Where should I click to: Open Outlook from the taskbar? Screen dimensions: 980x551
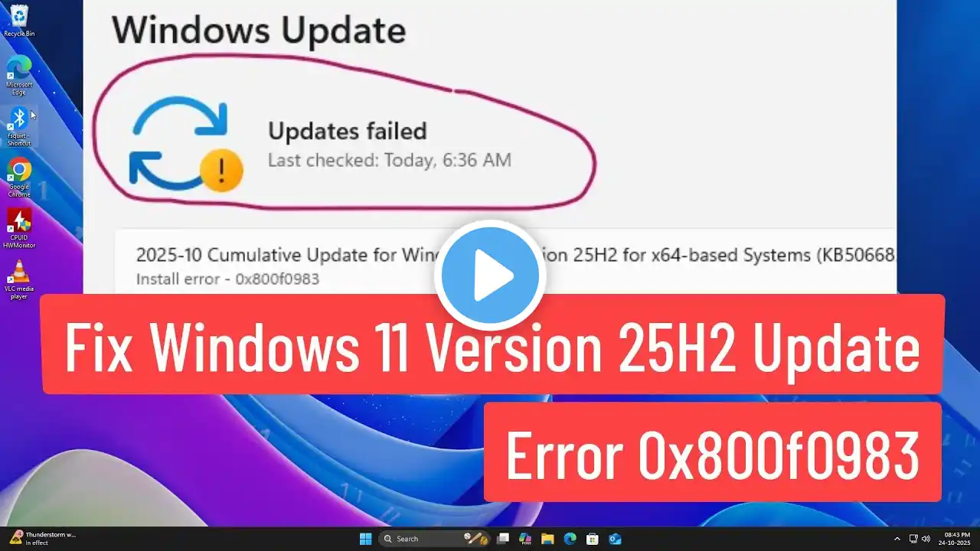point(615,539)
